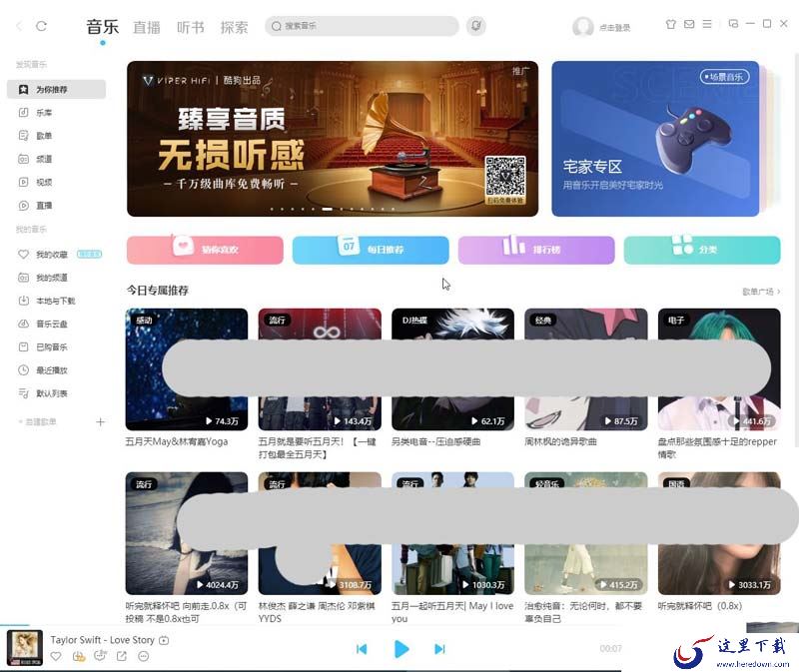This screenshot has height=672, width=799.
Task: Switch to the 音乐 tab
Action: [103, 27]
